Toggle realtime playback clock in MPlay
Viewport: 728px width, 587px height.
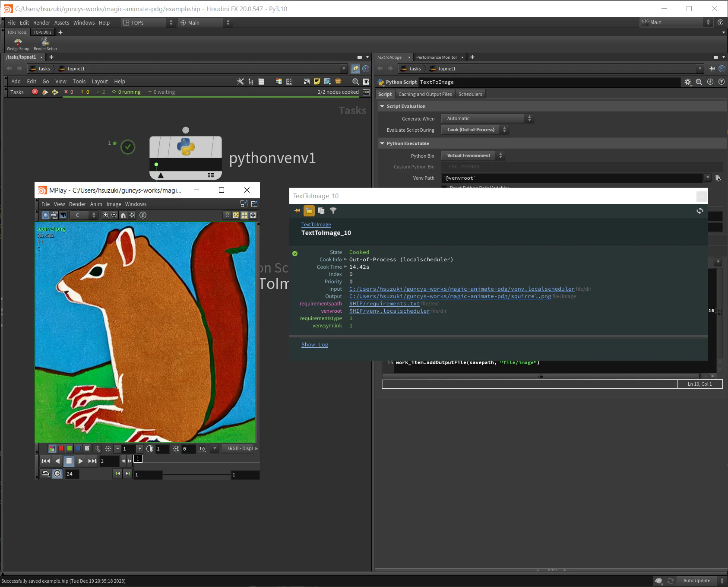57,474
